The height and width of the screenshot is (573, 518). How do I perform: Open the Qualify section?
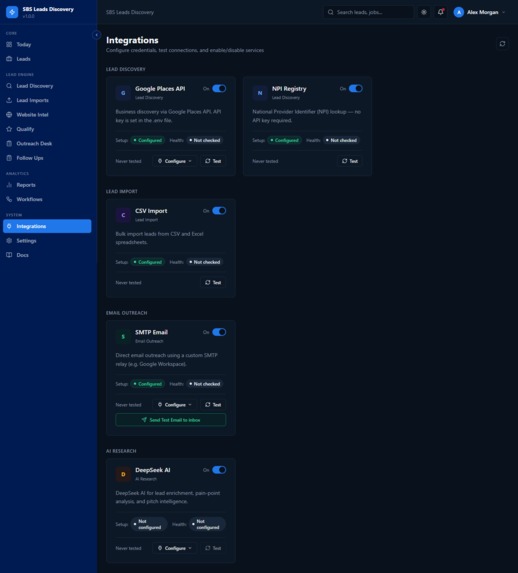[x=47, y=129]
